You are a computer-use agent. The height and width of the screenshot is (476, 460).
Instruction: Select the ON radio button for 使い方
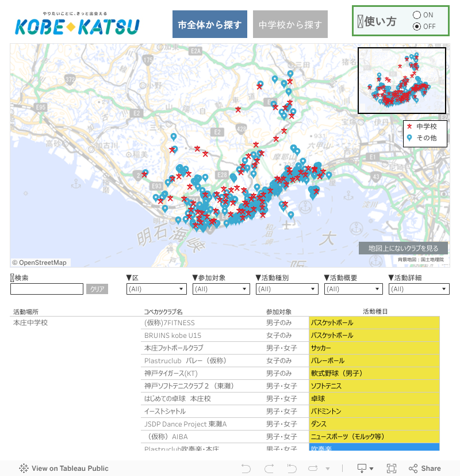(417, 15)
